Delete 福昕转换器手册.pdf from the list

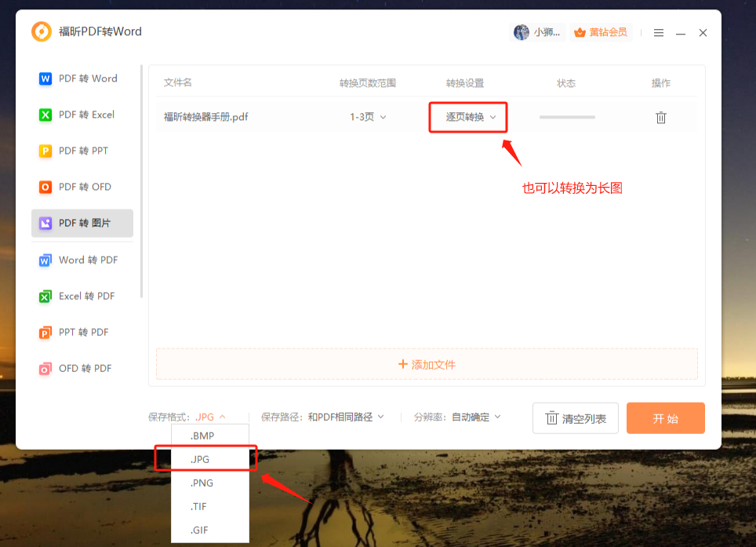click(x=661, y=116)
